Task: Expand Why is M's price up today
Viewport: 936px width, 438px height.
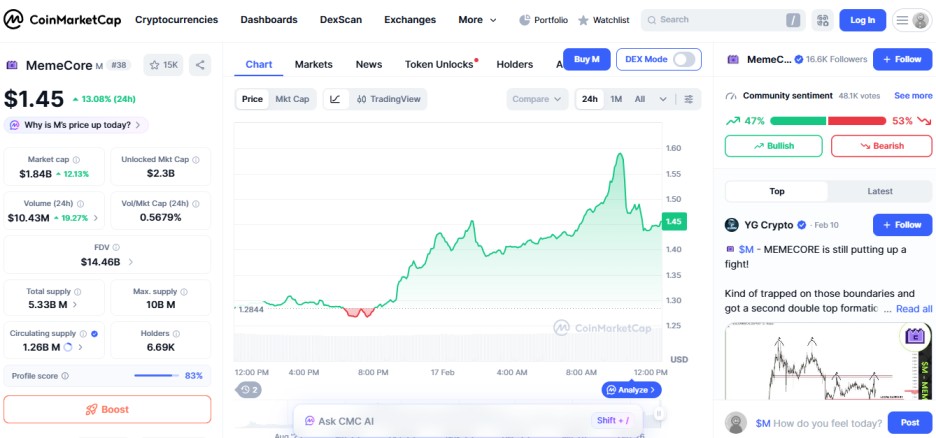Action: 76,125
